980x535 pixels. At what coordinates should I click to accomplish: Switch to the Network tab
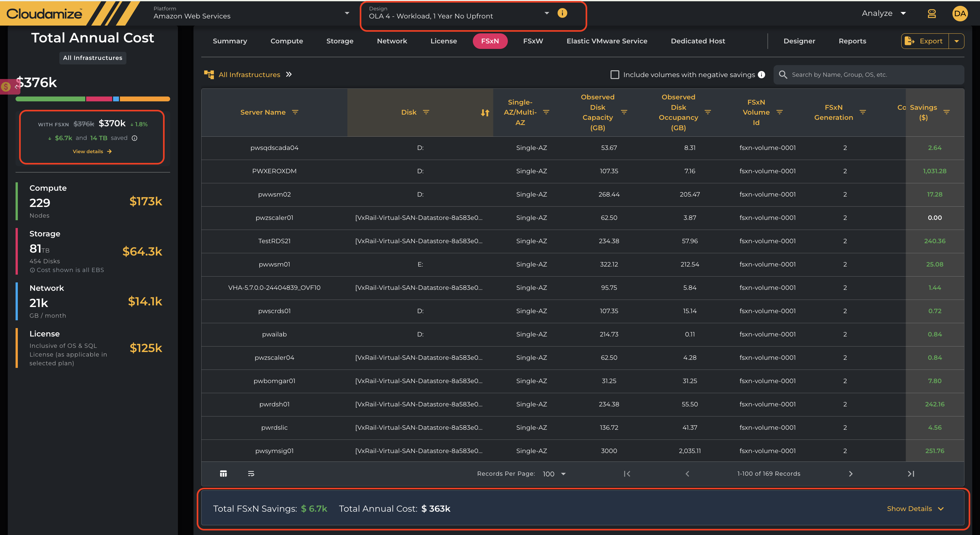pos(392,41)
